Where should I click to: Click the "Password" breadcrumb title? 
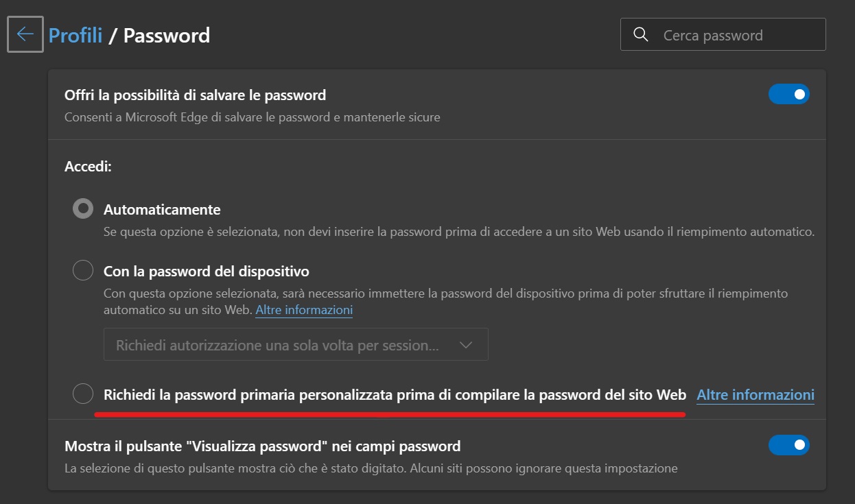point(167,35)
